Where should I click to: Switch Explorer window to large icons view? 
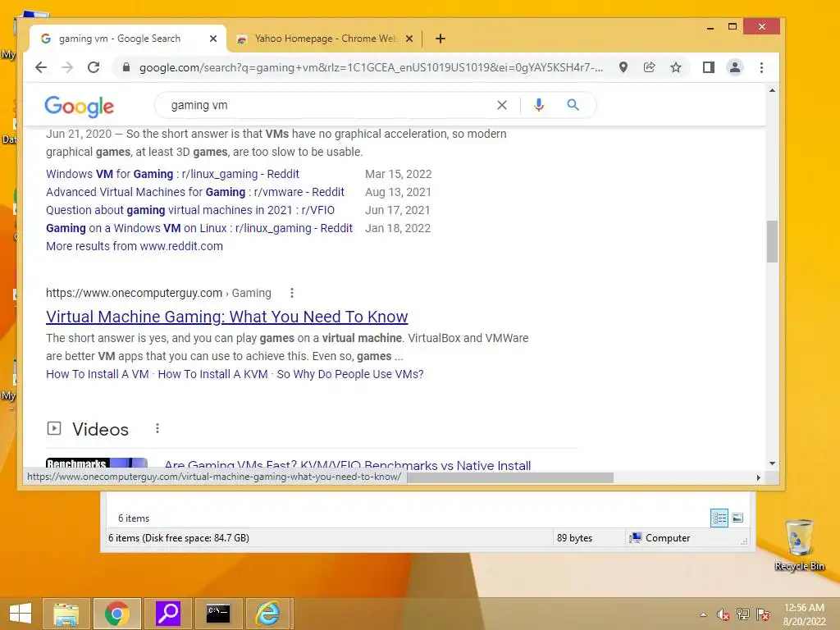[x=737, y=518]
